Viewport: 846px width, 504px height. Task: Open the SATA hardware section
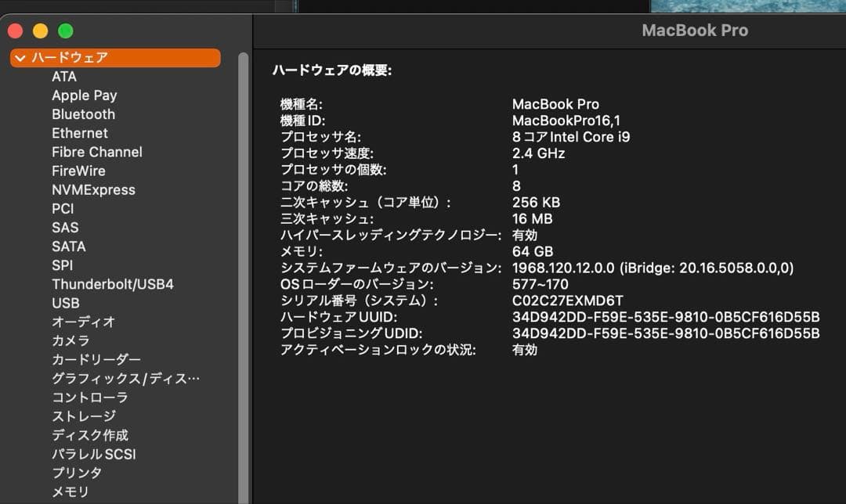coord(70,246)
